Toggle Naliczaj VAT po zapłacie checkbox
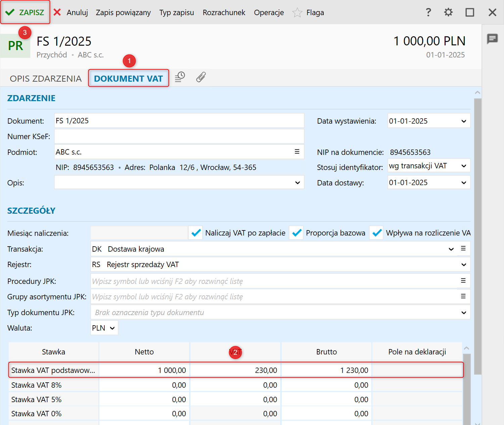The image size is (504, 425). [x=196, y=233]
